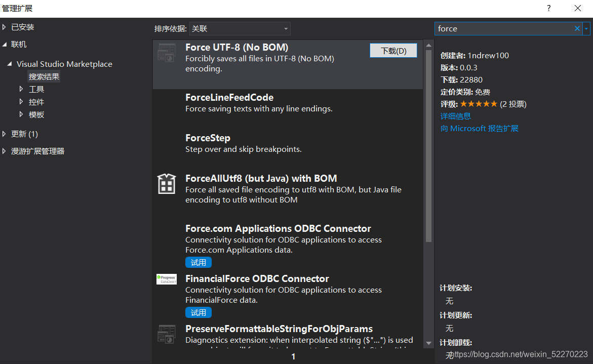Open the 向 Microsoft 报告扩展 link
This screenshot has width=593, height=364.
479,129
